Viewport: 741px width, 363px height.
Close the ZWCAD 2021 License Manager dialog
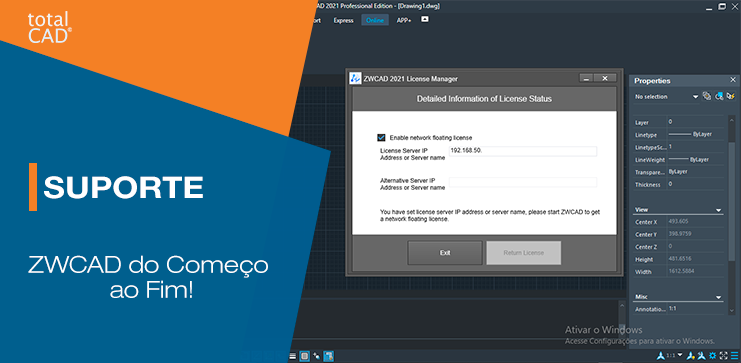pyautogui.click(x=605, y=78)
